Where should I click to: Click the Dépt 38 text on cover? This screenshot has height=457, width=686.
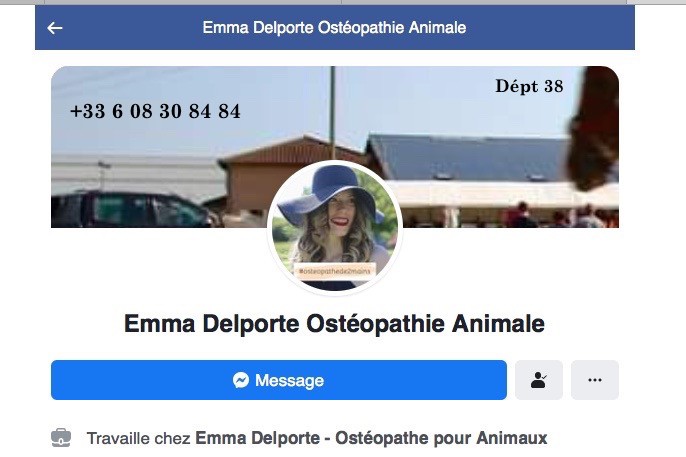tap(529, 86)
